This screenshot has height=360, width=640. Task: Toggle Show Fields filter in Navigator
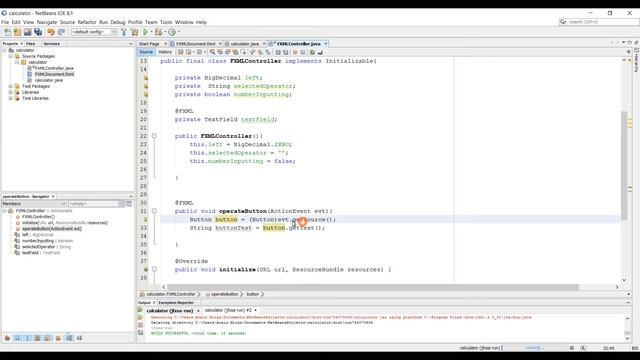(18, 338)
